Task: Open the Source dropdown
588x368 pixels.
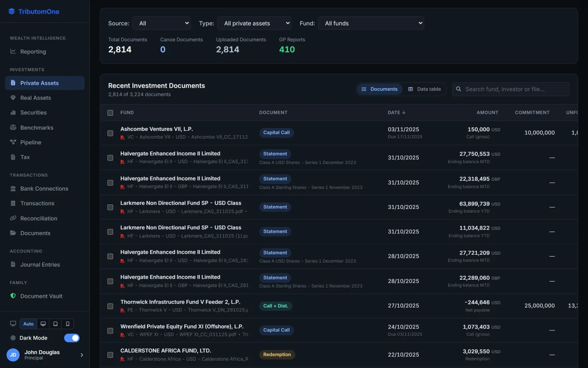Action: pyautogui.click(x=161, y=23)
